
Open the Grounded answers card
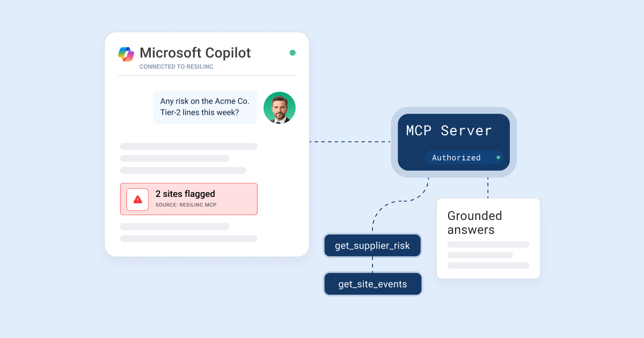pos(488,238)
